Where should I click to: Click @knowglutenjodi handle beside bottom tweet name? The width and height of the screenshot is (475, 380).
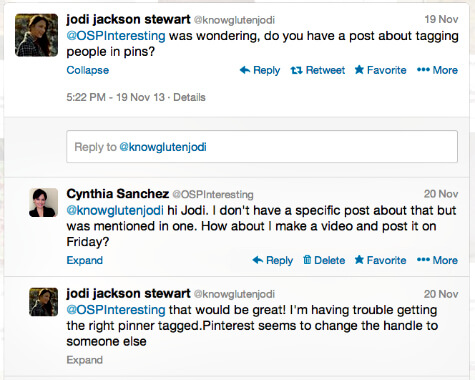234,294
